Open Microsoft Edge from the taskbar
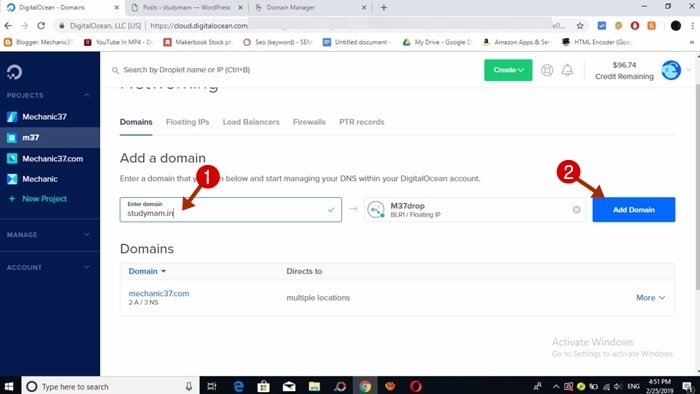700x394 pixels. [x=238, y=386]
